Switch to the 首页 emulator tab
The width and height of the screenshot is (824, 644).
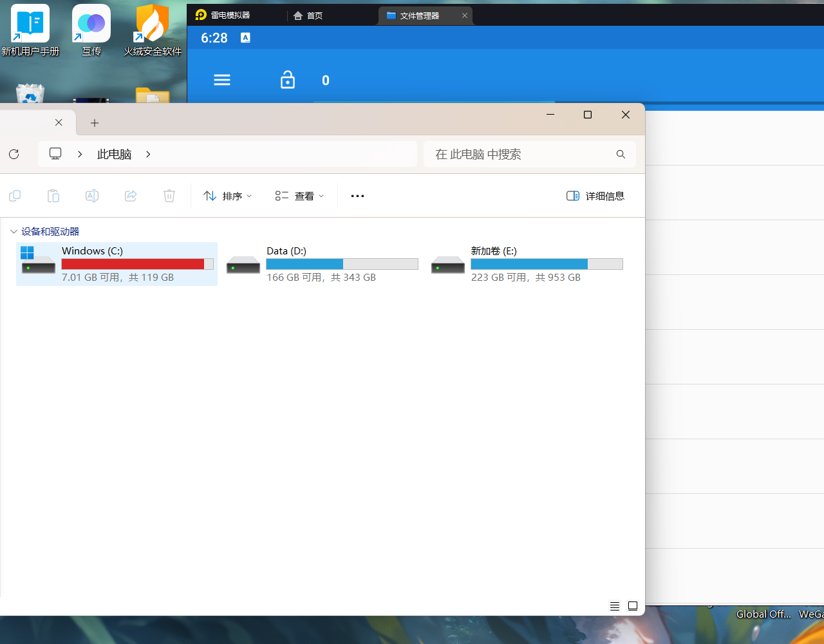(x=308, y=15)
